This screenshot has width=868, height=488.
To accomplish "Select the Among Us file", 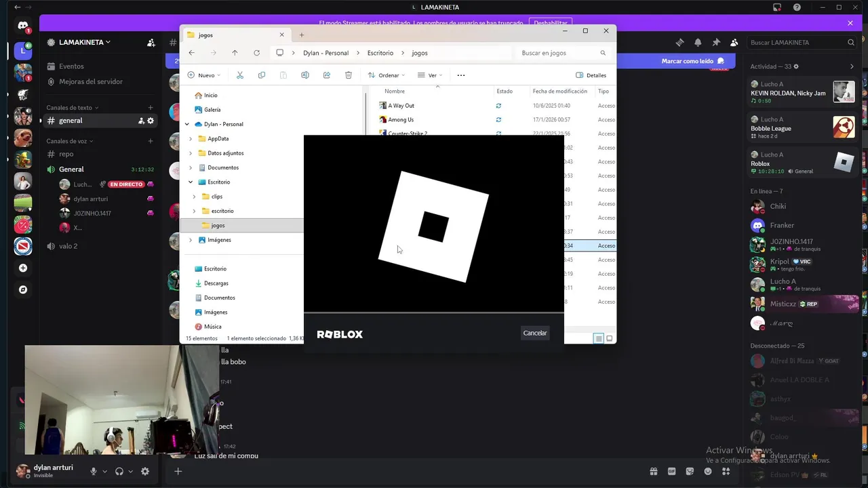I will [401, 120].
